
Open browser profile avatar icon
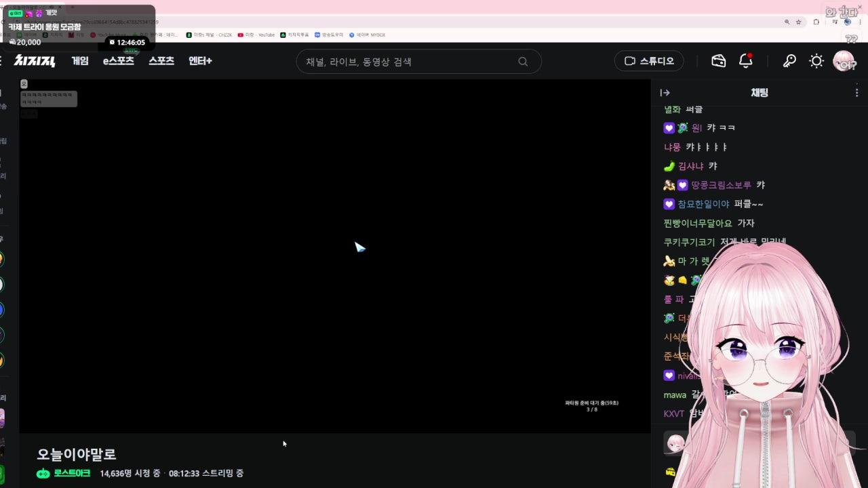[847, 22]
